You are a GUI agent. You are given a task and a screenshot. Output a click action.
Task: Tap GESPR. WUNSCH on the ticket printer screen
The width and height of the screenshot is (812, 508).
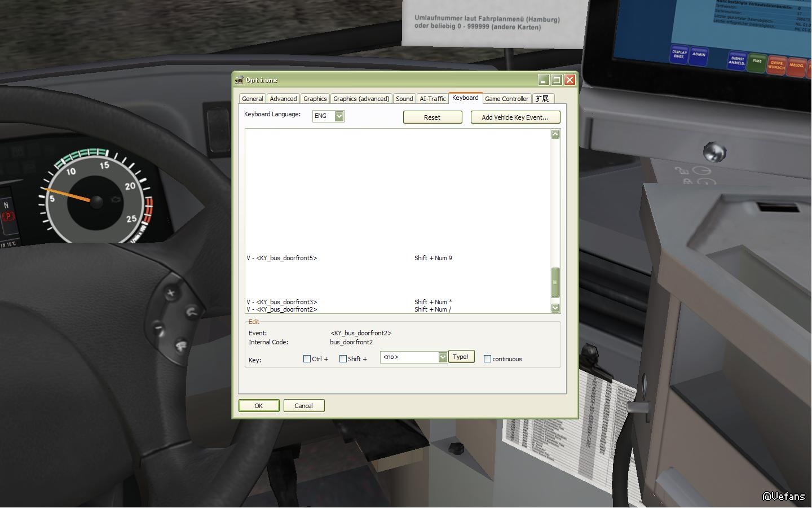[x=776, y=65]
